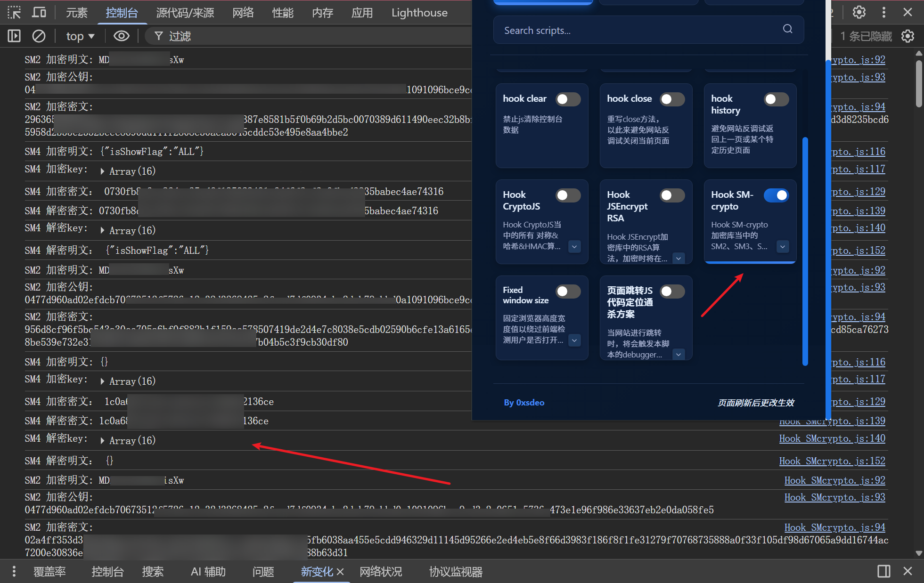Enable the hook clear switch
Image resolution: width=924 pixels, height=583 pixels.
click(x=568, y=99)
